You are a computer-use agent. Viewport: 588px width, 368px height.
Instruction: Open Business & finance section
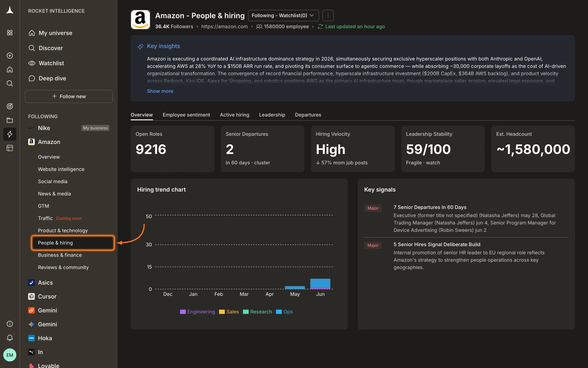60,255
